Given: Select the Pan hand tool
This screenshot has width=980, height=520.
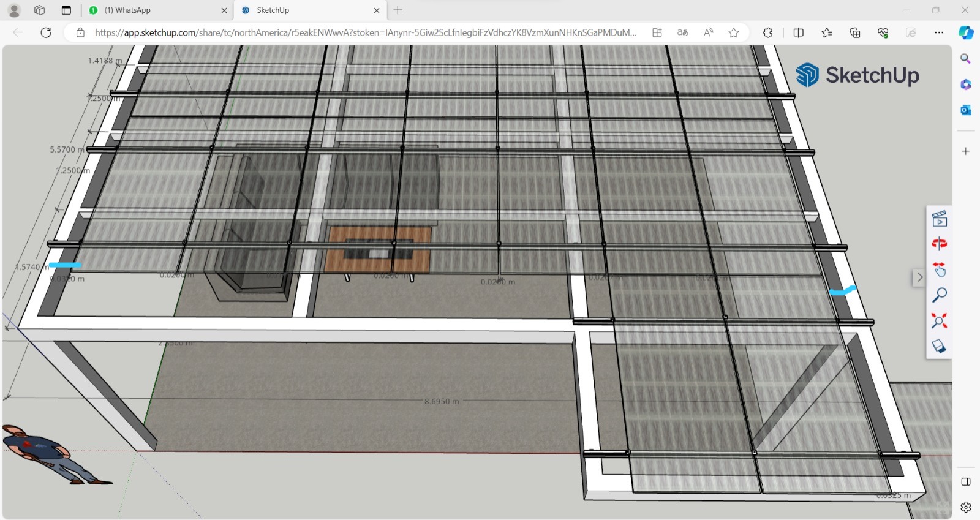Looking at the screenshot, I should 939,269.
